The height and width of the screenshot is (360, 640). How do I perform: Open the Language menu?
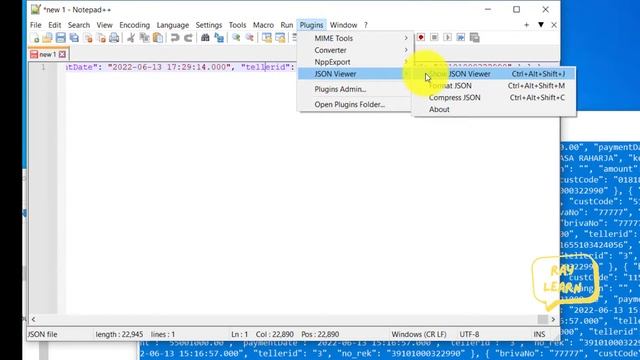pos(173,25)
